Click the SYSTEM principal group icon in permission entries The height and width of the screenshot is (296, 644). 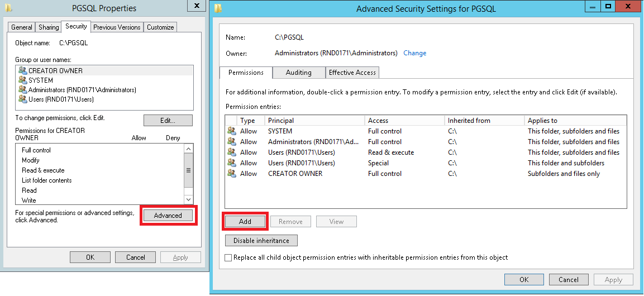point(231,131)
